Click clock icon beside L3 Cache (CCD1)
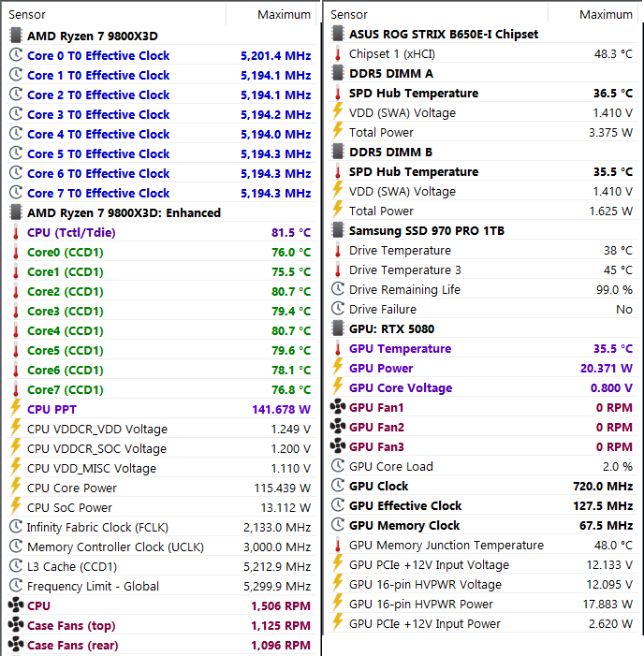This screenshot has height=656, width=644. pyautogui.click(x=16, y=566)
